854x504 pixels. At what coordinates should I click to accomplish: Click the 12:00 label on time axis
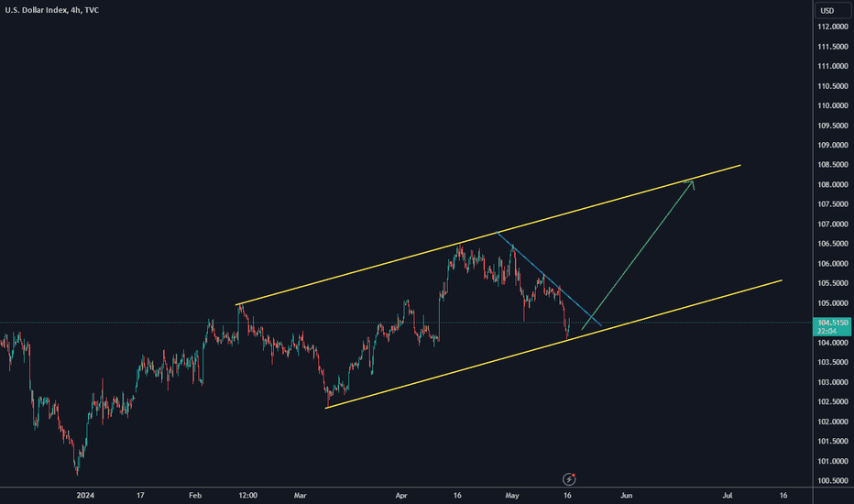pos(247,495)
